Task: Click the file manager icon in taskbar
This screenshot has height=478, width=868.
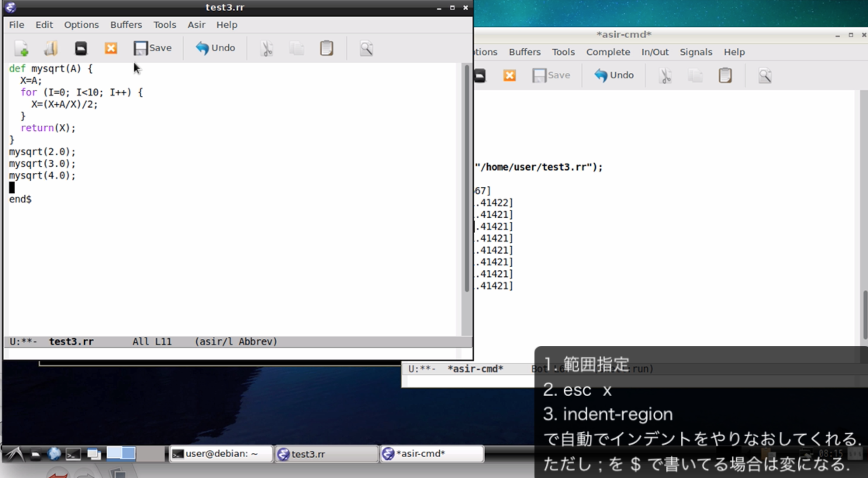Action: 35,454
